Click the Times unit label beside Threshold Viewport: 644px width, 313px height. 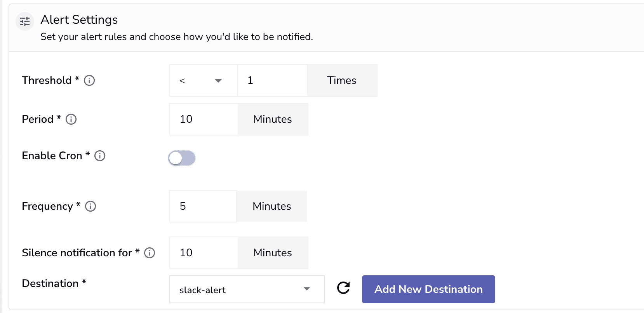341,80
